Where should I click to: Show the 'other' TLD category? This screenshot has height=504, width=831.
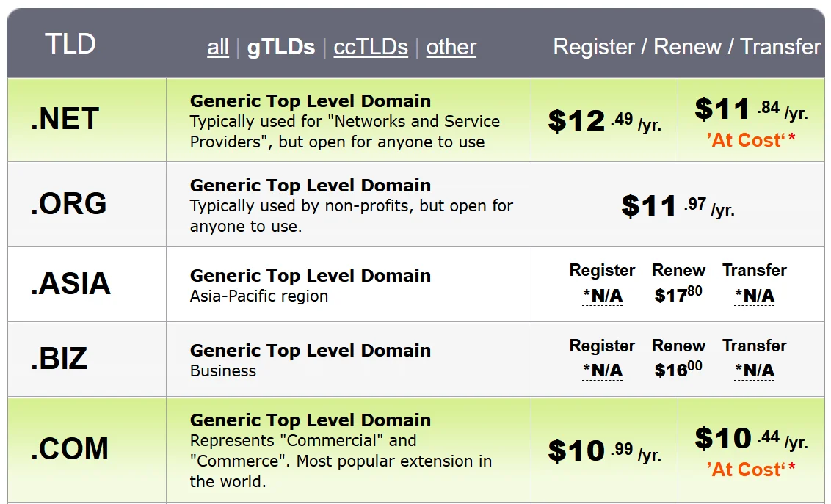click(451, 48)
